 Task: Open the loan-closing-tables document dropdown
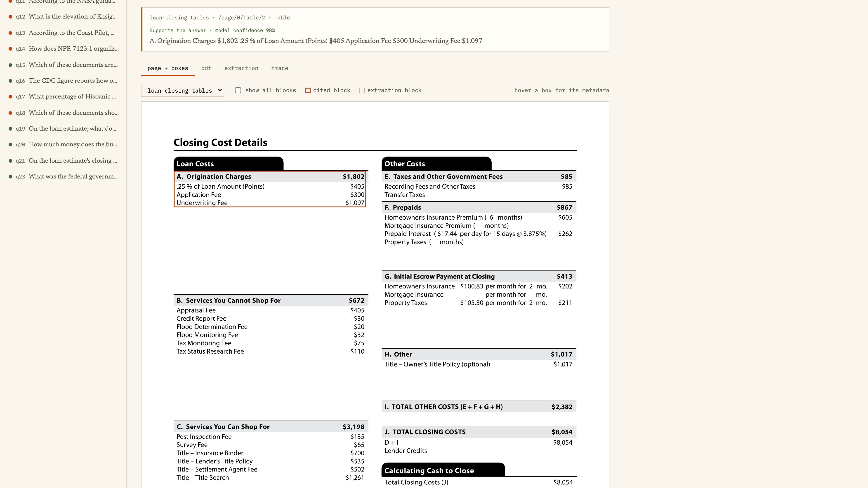click(x=183, y=90)
